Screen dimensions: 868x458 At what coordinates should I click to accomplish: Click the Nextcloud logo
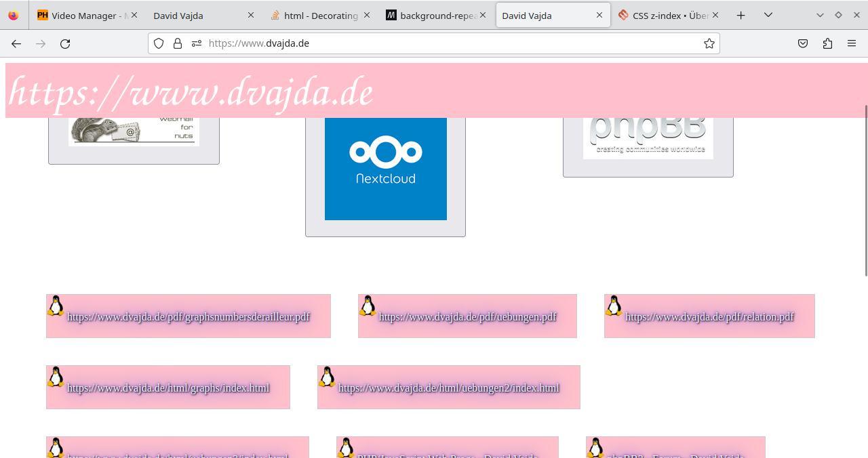coord(385,168)
